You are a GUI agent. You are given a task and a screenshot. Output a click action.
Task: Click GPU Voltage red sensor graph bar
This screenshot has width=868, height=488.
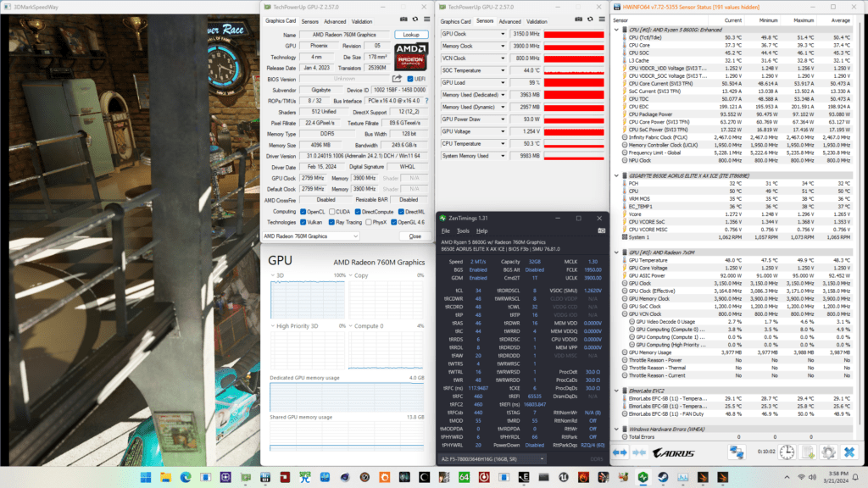[x=574, y=131]
